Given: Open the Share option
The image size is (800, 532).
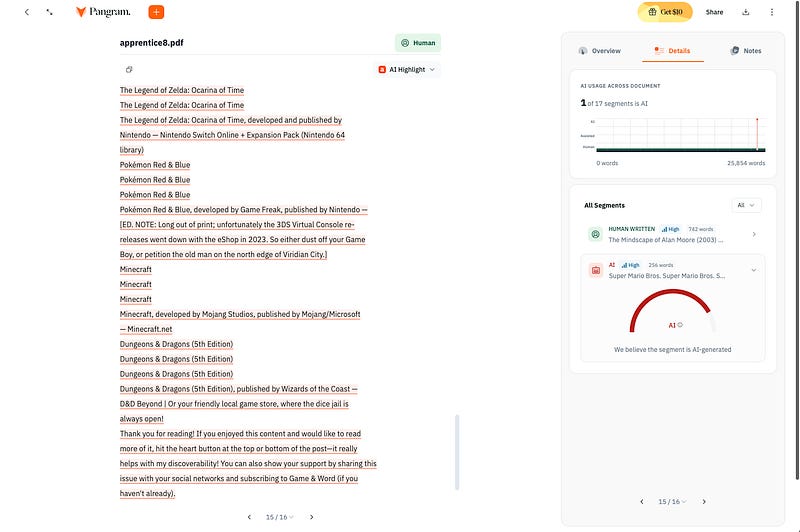Looking at the screenshot, I should (x=714, y=12).
